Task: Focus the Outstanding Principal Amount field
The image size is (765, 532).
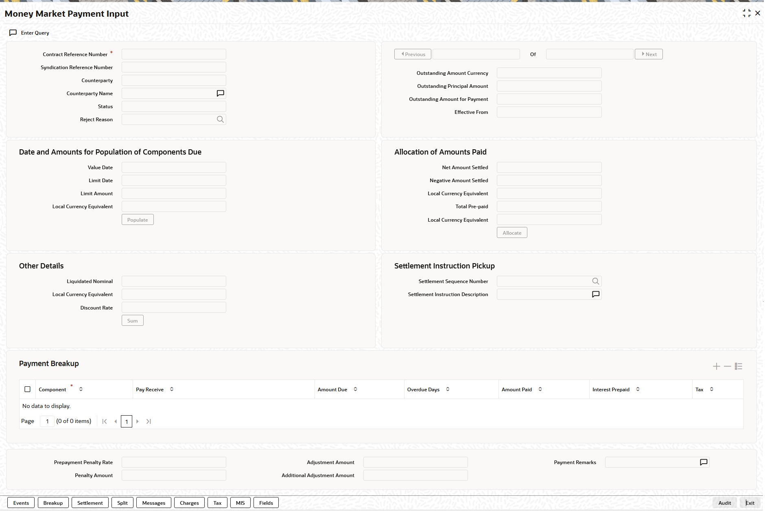Action: (549, 86)
